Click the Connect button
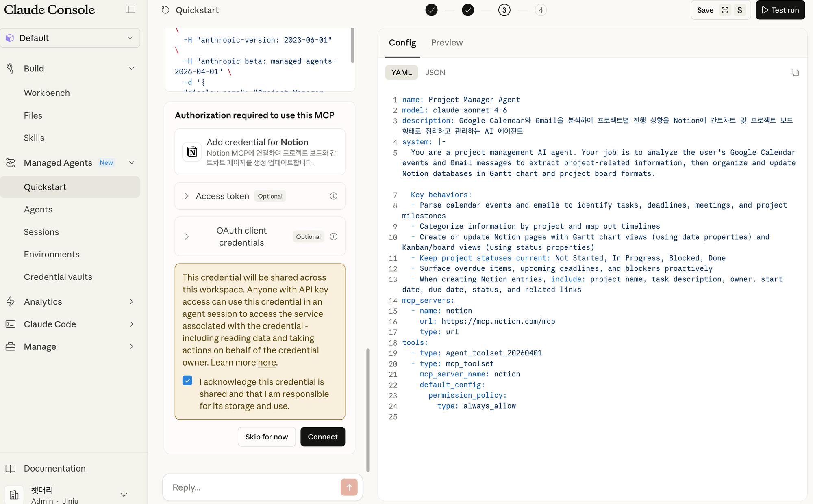The image size is (813, 504). [322, 437]
